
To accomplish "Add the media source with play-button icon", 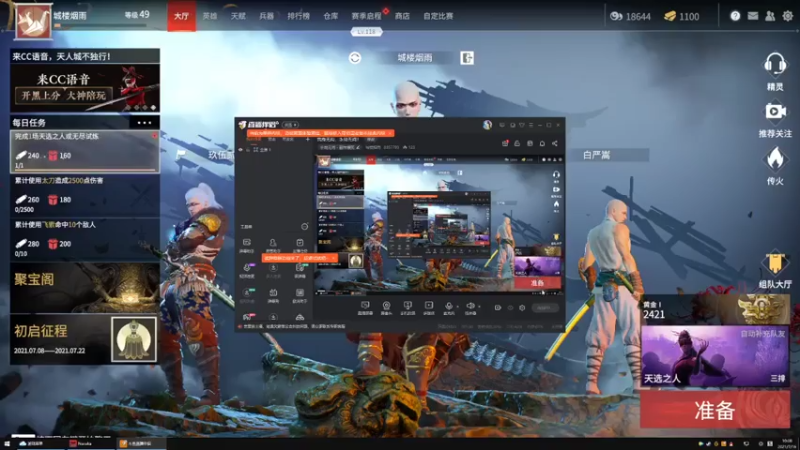I will [x=429, y=306].
